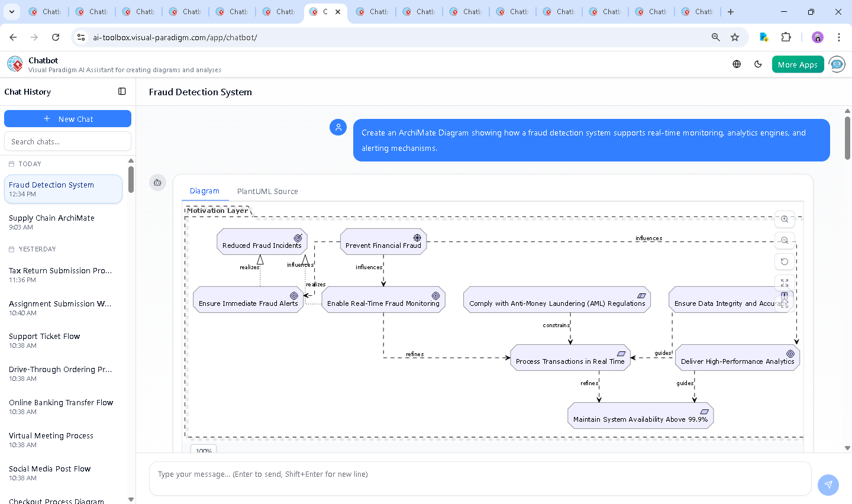Switch to the PlantUML Source tab
The image size is (852, 504).
[x=267, y=191]
